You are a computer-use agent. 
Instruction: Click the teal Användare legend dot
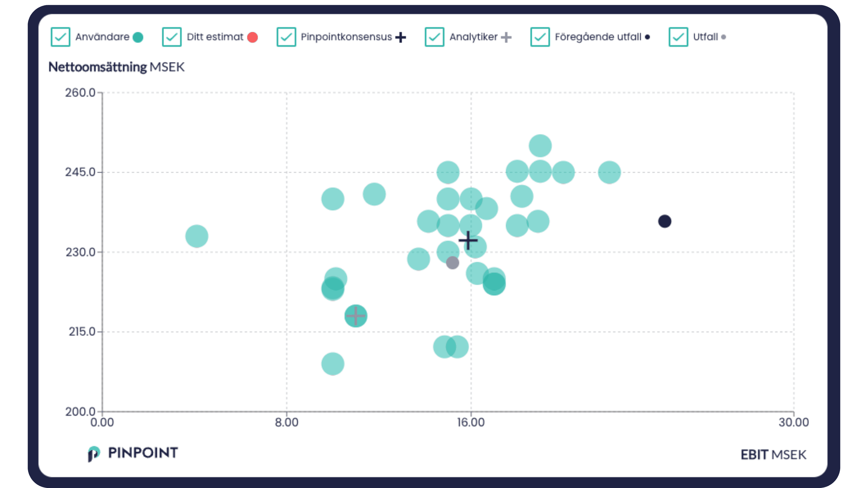tap(138, 37)
